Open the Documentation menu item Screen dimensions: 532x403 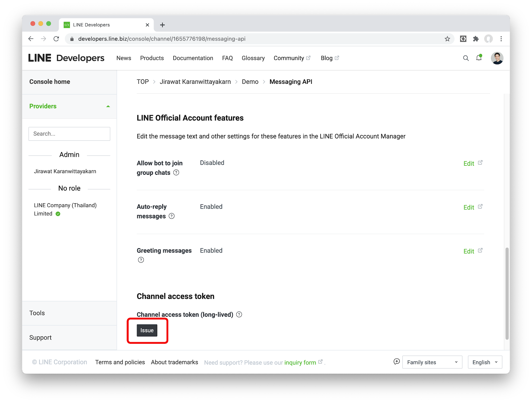click(193, 58)
